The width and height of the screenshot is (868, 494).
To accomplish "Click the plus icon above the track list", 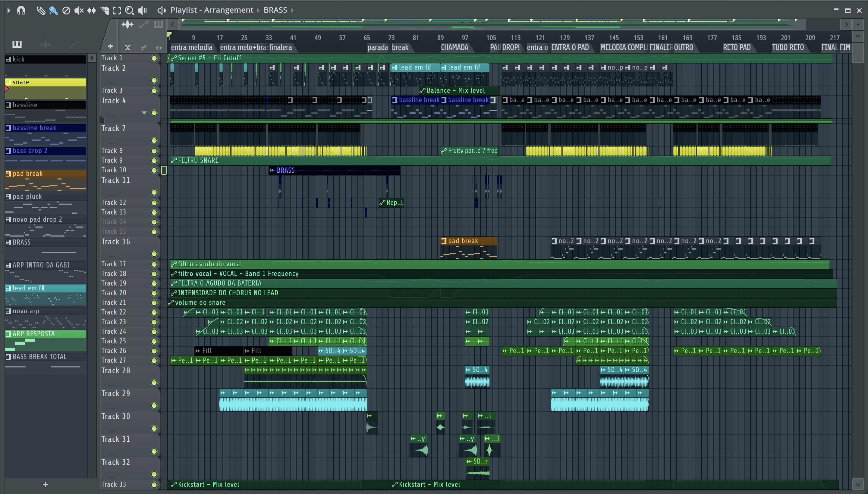I will 110,46.
